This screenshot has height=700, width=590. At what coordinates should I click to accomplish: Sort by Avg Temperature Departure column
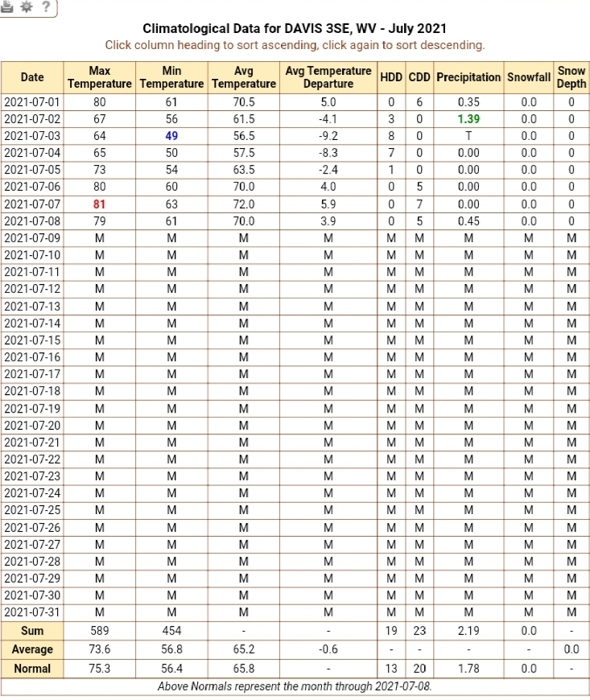coord(328,77)
